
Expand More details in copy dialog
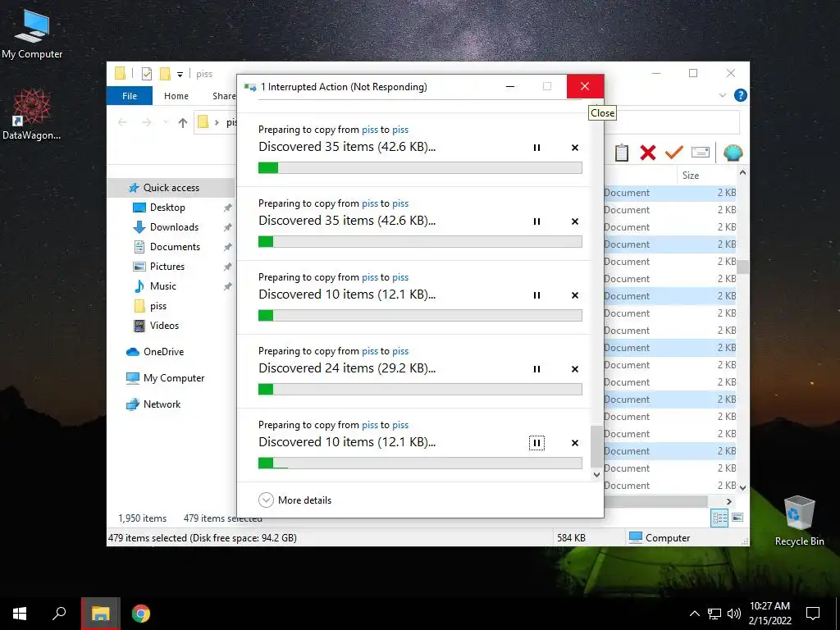294,500
